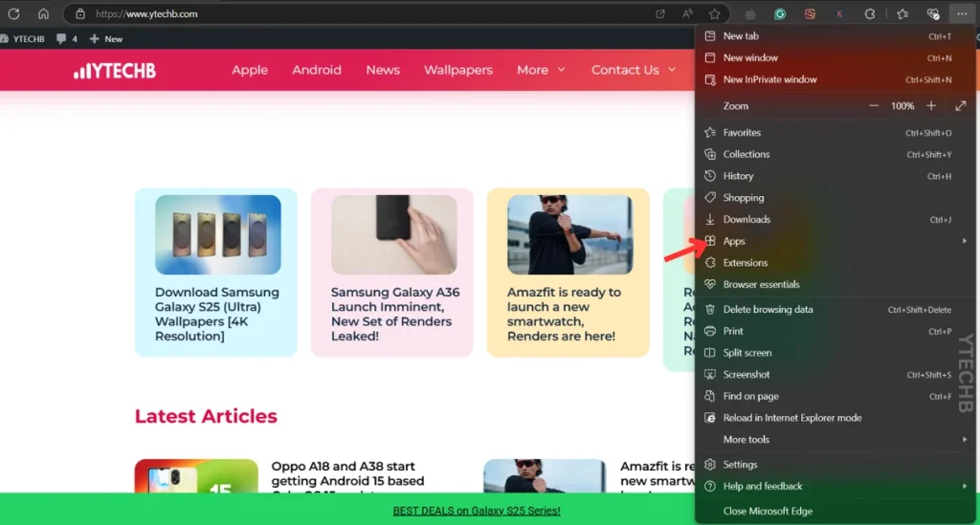Open Browser essentials menu entry
This screenshot has height=525, width=980.
click(835, 284)
